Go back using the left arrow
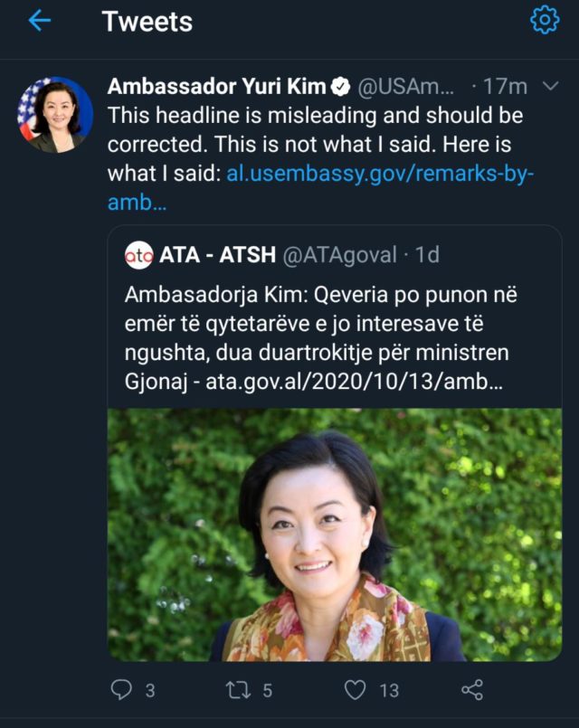 coord(40,21)
